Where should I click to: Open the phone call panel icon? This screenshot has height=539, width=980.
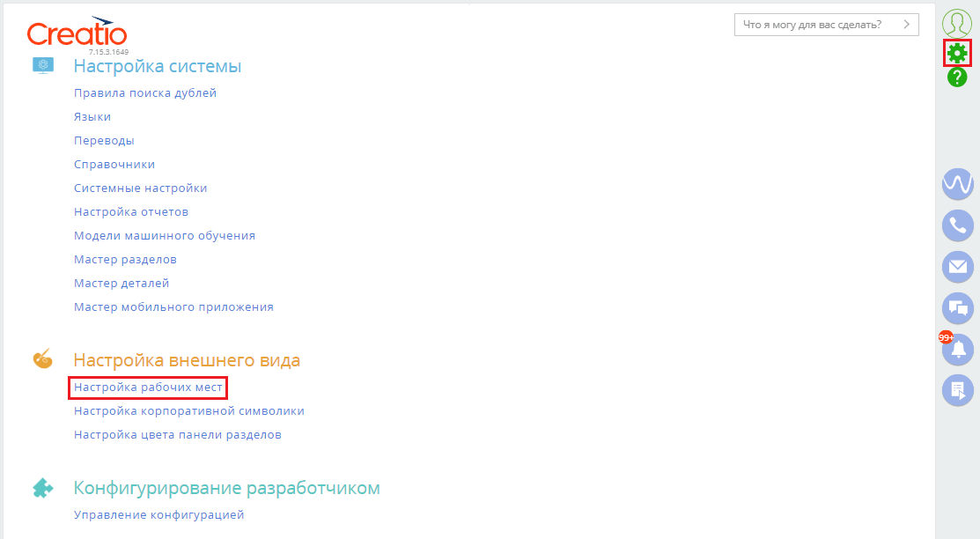coord(957,225)
